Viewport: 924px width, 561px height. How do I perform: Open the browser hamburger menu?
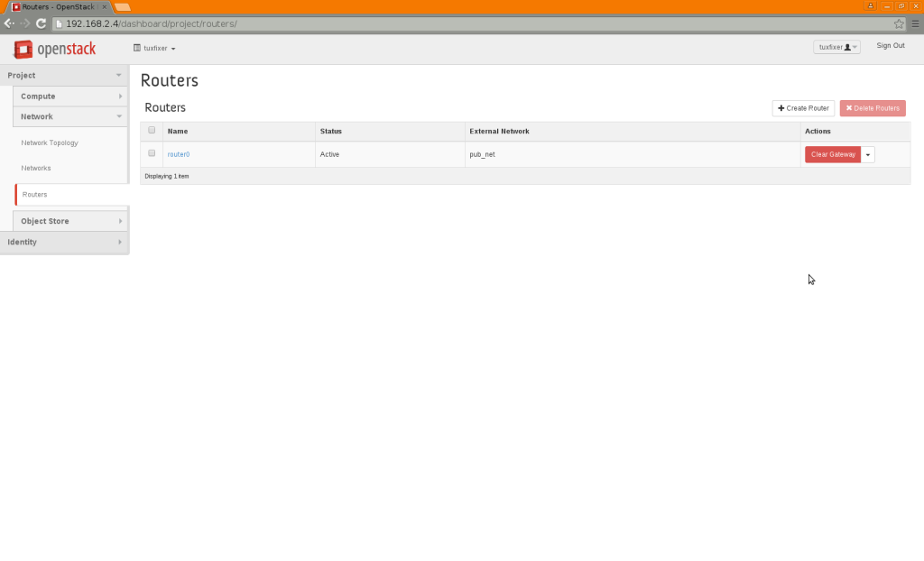(x=914, y=23)
